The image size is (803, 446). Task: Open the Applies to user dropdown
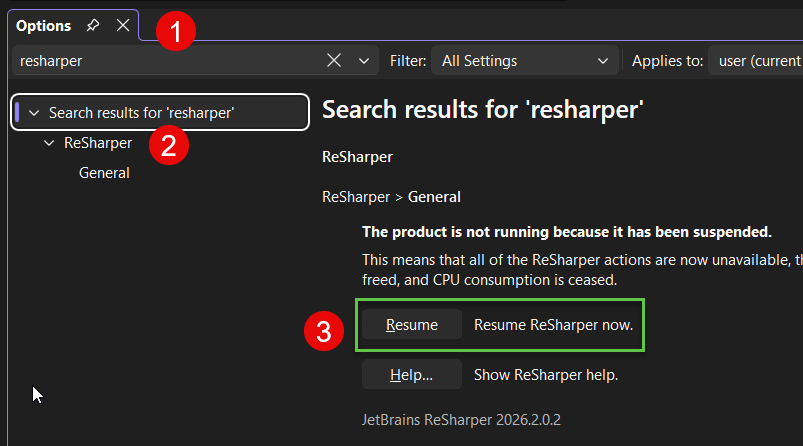pos(756,60)
